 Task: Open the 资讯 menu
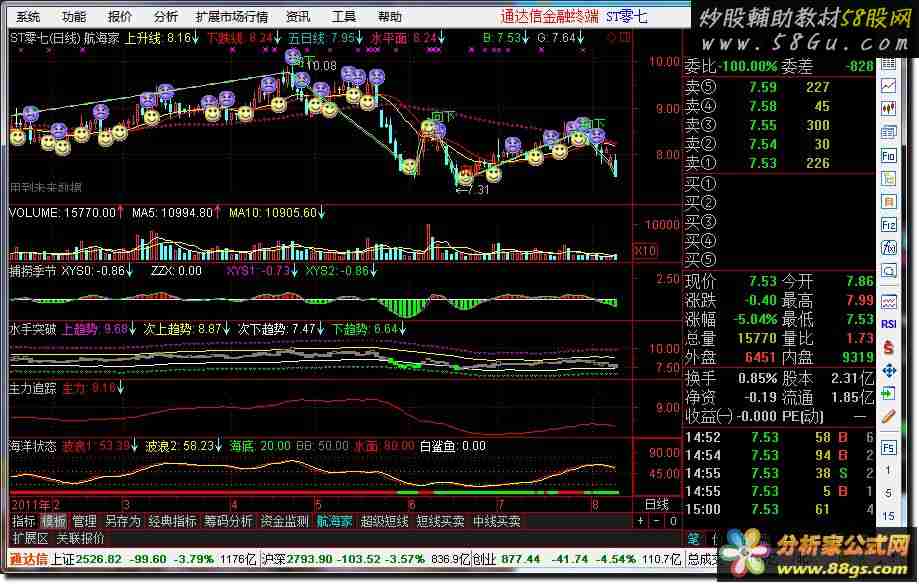tap(298, 16)
